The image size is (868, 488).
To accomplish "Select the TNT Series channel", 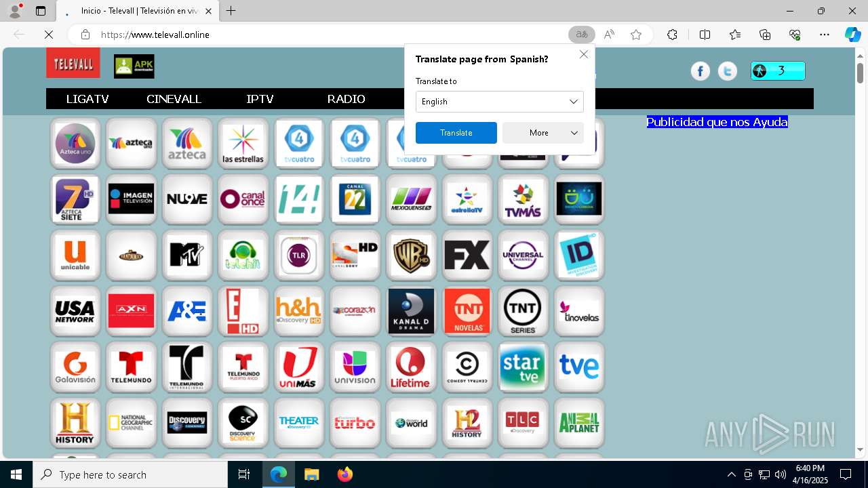I will tap(523, 311).
